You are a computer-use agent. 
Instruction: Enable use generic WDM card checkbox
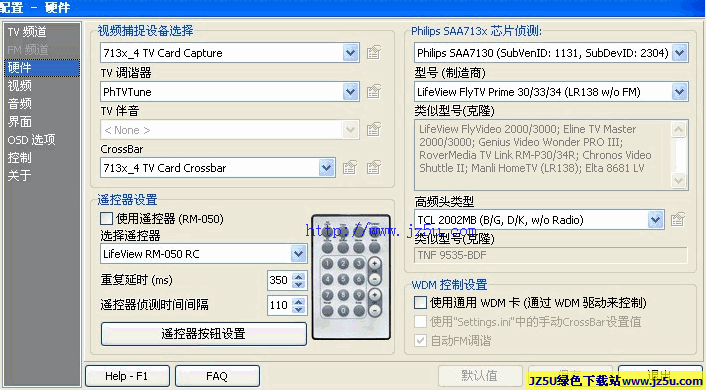pos(420,302)
